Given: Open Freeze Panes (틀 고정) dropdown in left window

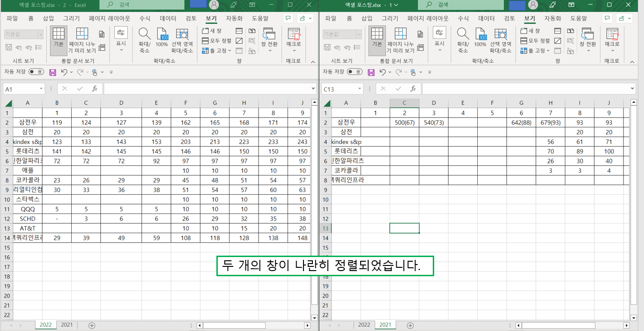Looking at the screenshot, I should [217, 51].
